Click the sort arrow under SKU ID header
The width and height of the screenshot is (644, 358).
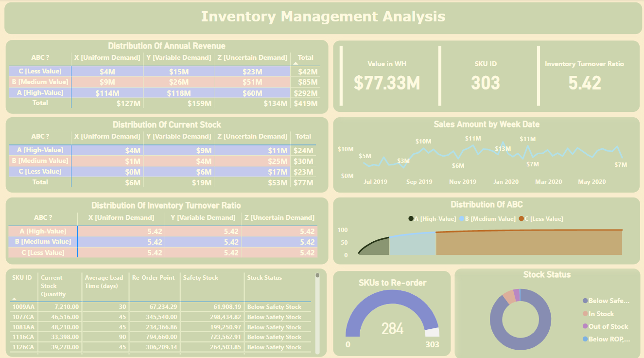tap(15, 299)
